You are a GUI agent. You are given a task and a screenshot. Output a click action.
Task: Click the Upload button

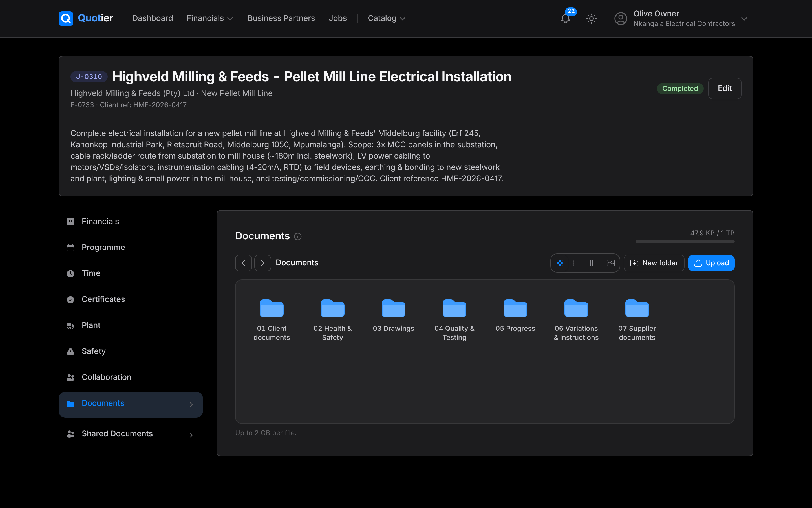tap(711, 263)
